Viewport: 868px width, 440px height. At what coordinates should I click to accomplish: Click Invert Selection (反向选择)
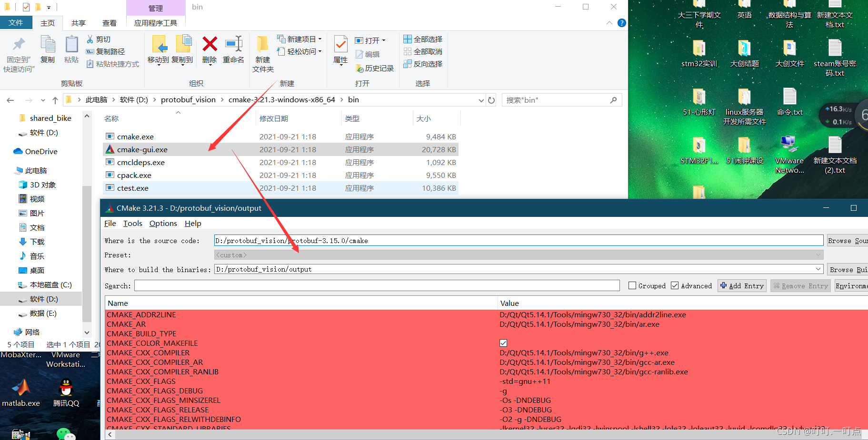423,64
